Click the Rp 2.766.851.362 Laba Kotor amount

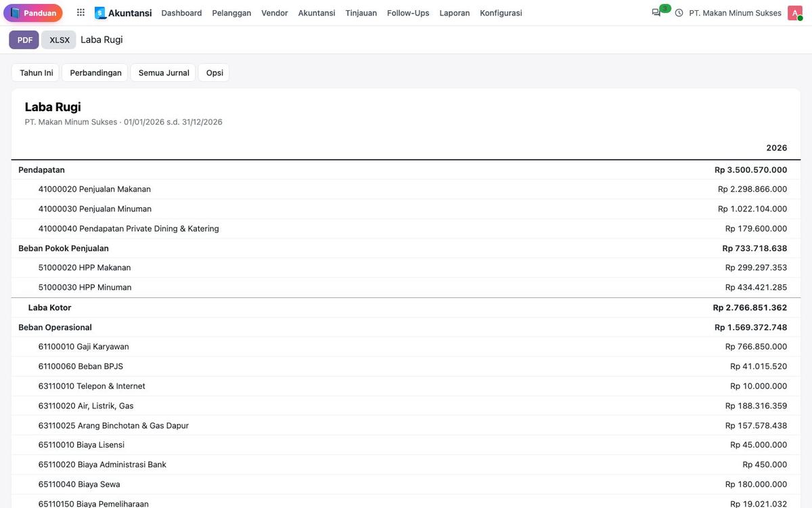click(750, 308)
